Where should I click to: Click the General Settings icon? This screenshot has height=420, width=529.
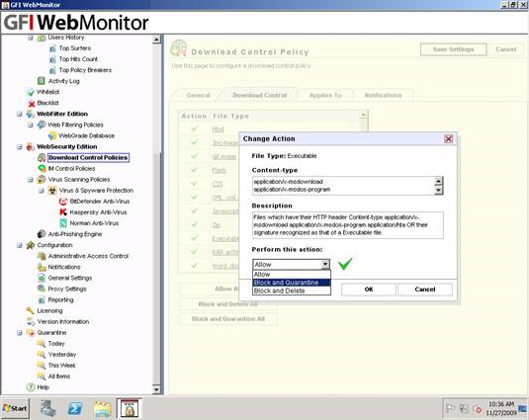[42, 278]
